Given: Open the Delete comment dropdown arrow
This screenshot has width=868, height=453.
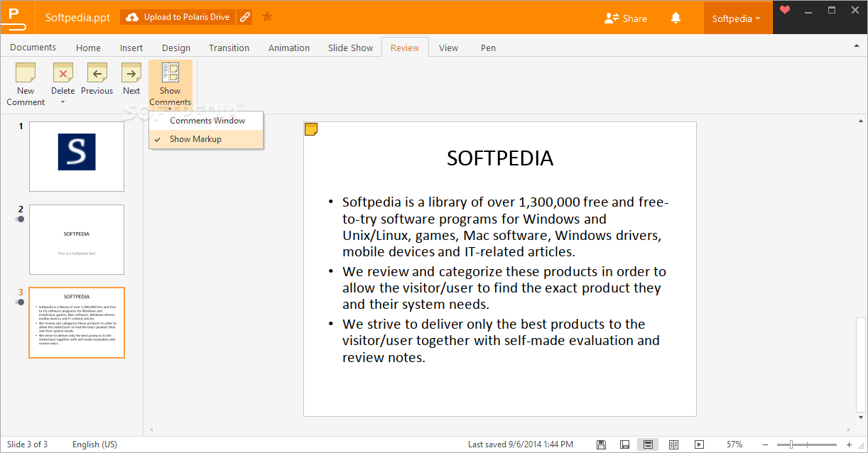Looking at the screenshot, I should tap(63, 103).
